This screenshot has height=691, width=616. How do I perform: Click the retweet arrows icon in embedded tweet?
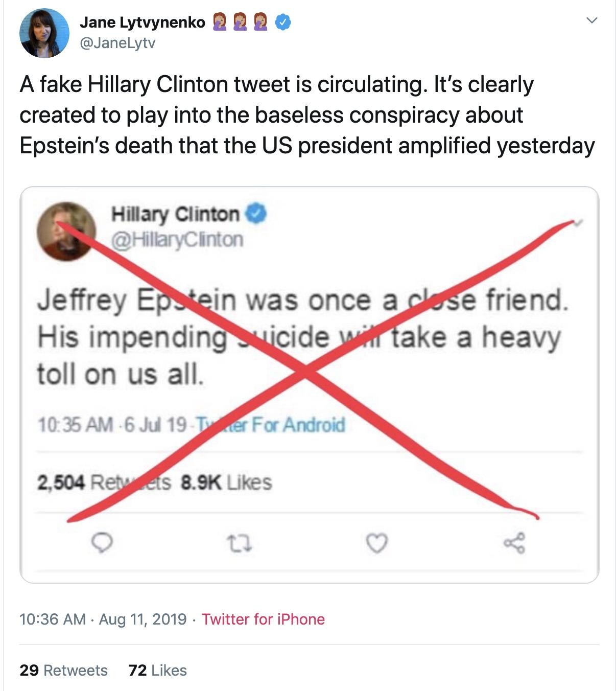click(240, 543)
